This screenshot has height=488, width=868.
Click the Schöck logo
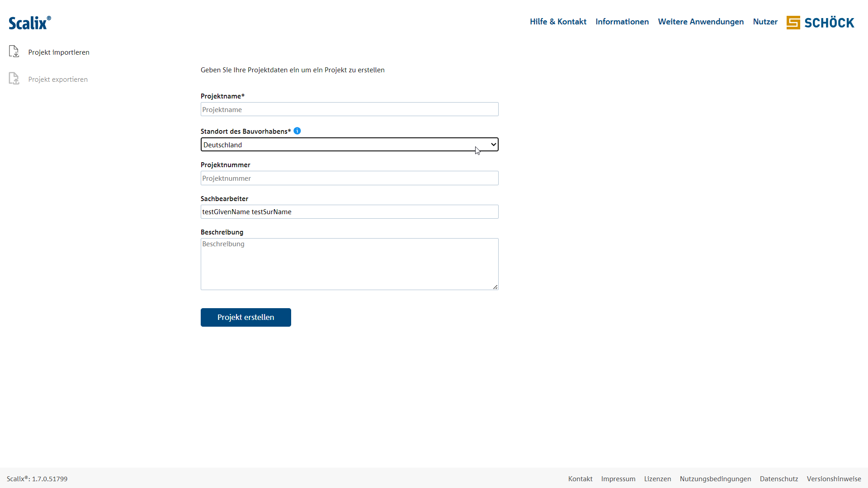click(x=820, y=23)
